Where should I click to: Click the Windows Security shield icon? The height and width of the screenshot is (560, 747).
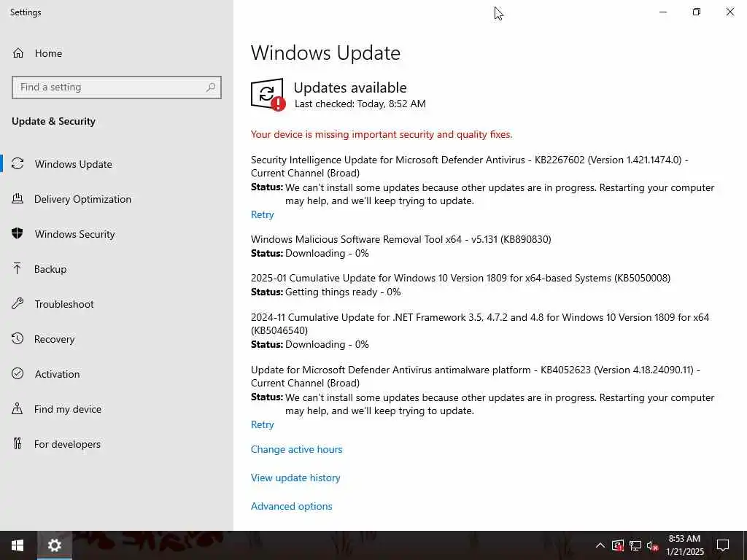click(x=18, y=233)
